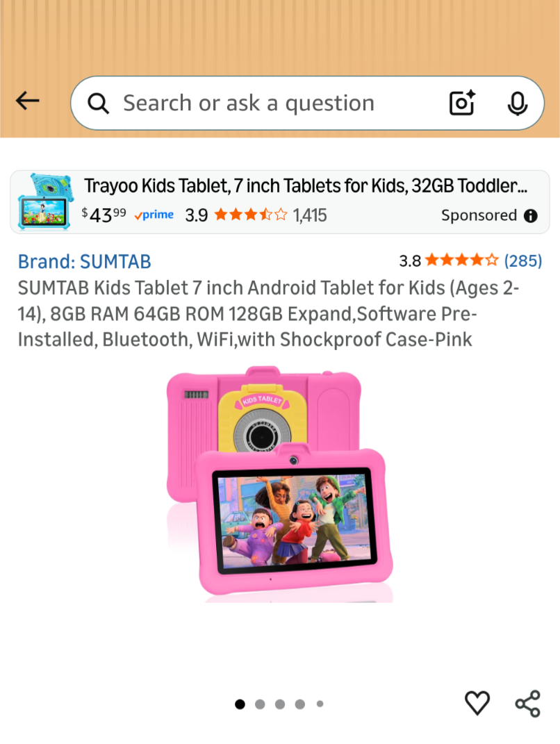Select the fourth image carousel dot
Image resolution: width=560 pixels, height=744 pixels.
pyautogui.click(x=300, y=704)
